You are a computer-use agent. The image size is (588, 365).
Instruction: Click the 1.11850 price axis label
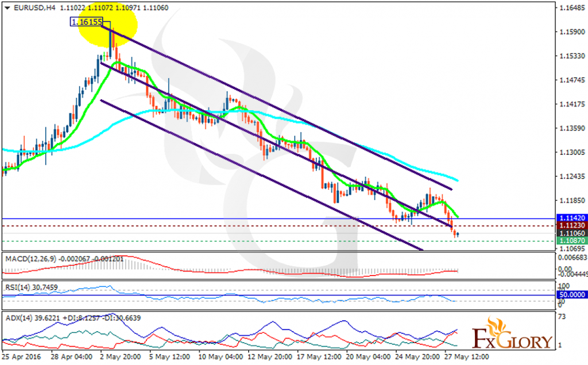[572, 200]
